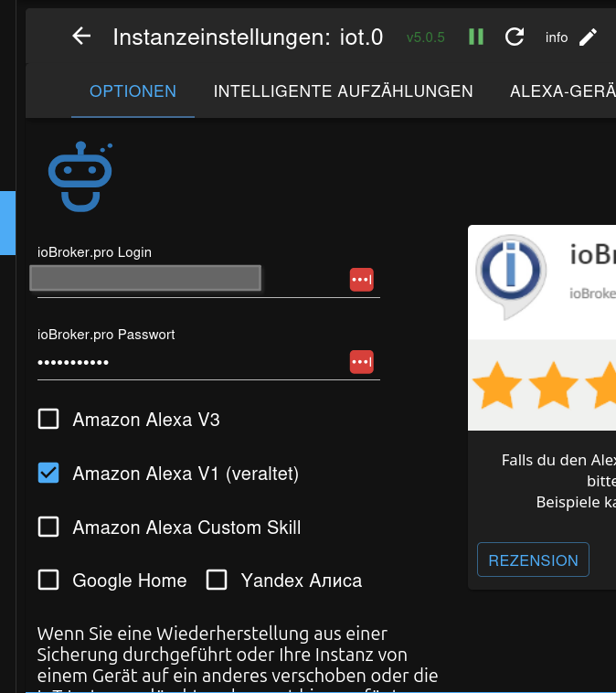Enable Amazon Alexa Custom Skill checkbox
Viewport: 616px width, 693px height.
tap(48, 527)
